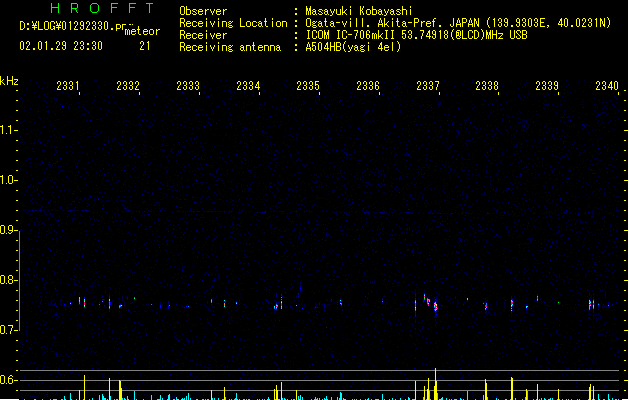629x400 pixels.
Task: Click the ICOM IC-706mkII receiver text
Action: (x=416, y=35)
